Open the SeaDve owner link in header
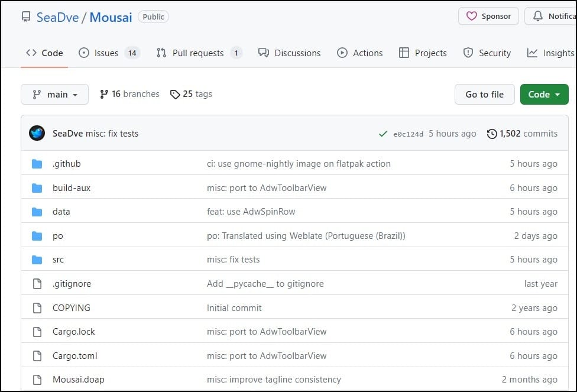577x392 pixels. click(x=58, y=17)
